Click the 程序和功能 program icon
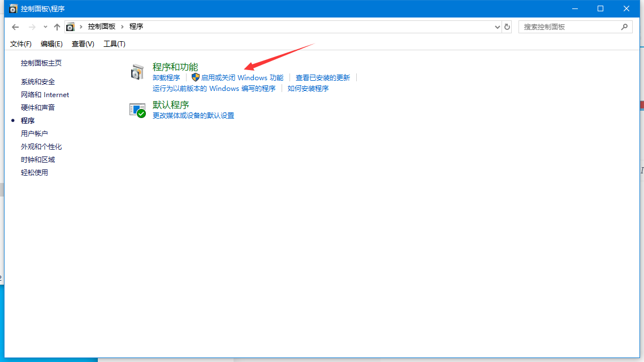644x362 pixels. pos(137,72)
